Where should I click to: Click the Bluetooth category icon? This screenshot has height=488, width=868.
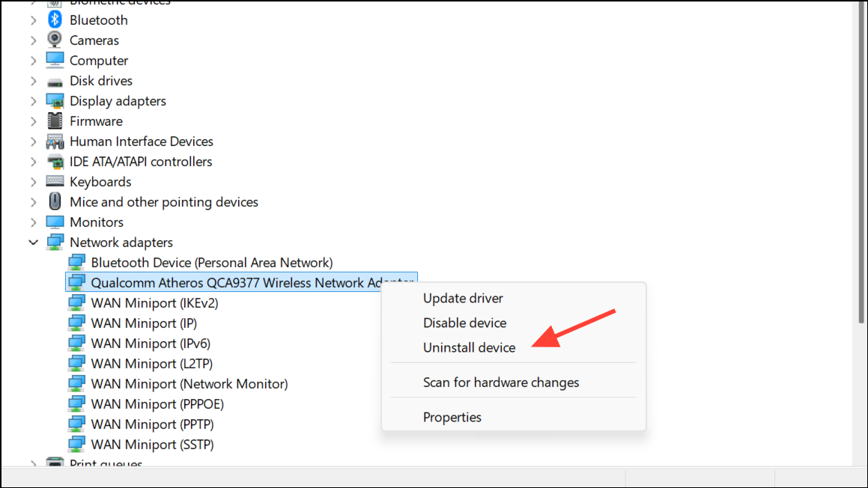tap(55, 20)
